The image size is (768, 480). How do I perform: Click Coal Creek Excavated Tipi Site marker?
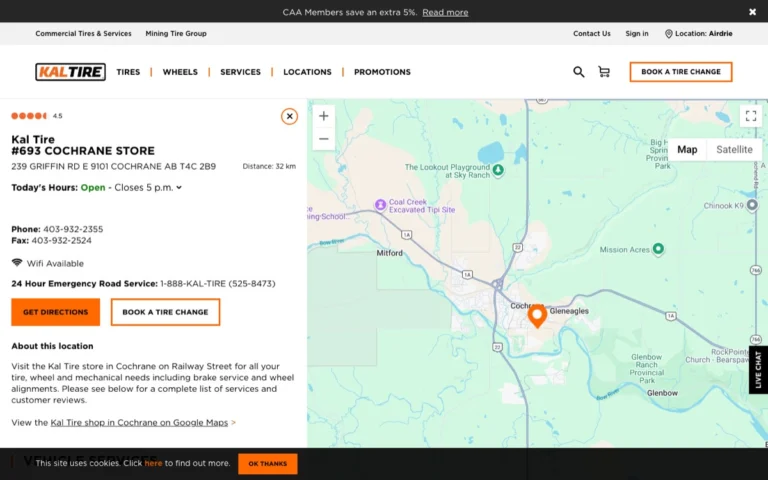(380, 205)
